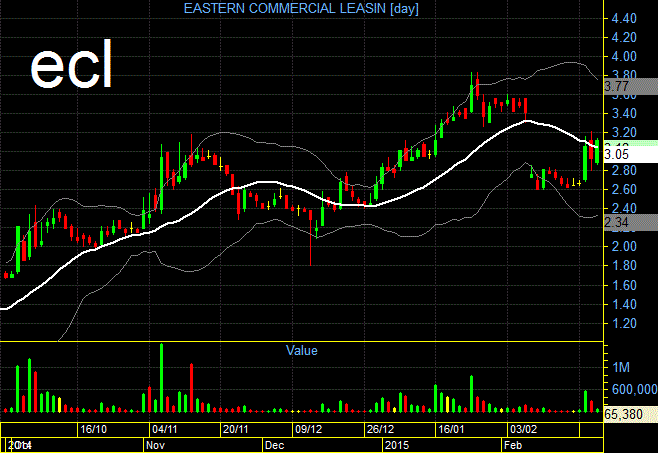The height and width of the screenshot is (457, 658).
Task: Click the Nov month label
Action: [155, 445]
